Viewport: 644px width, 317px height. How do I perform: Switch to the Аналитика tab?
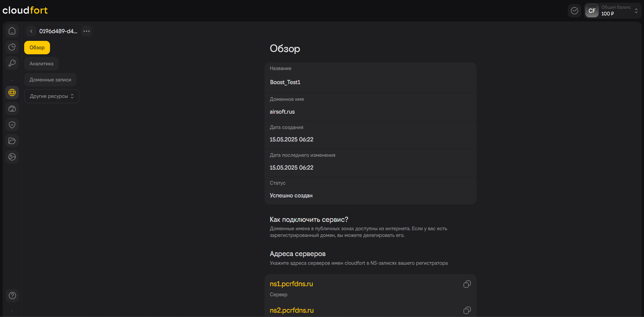pos(41,64)
